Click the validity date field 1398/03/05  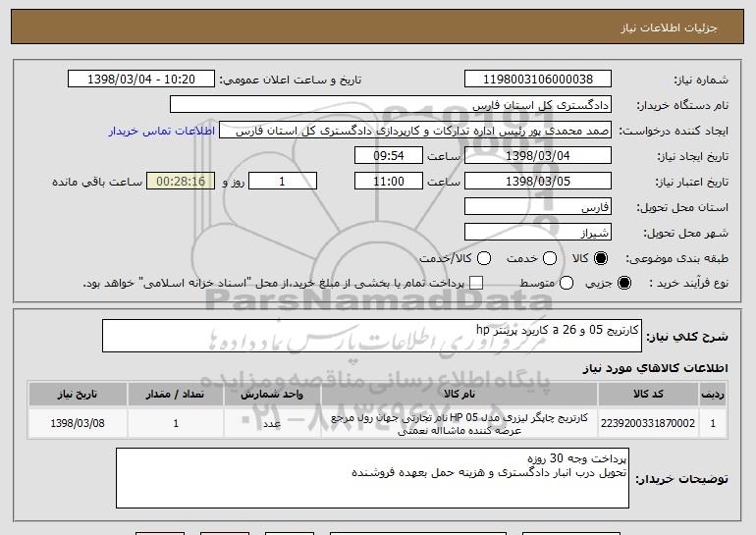[x=538, y=182]
